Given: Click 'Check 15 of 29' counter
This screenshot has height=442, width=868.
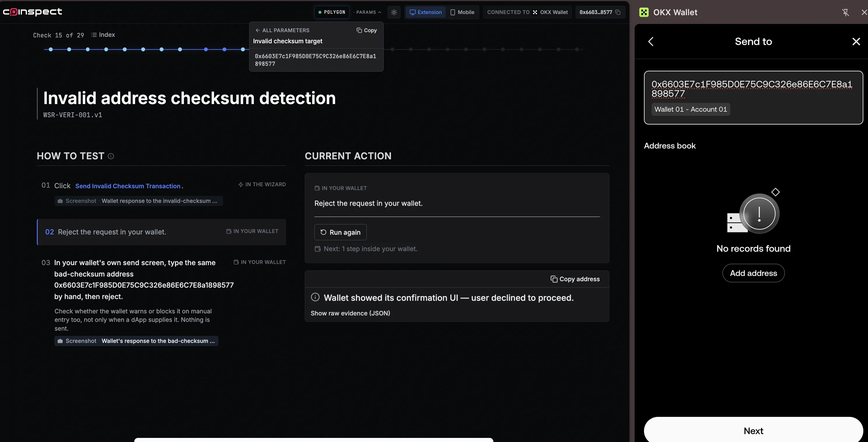Looking at the screenshot, I should [x=58, y=35].
